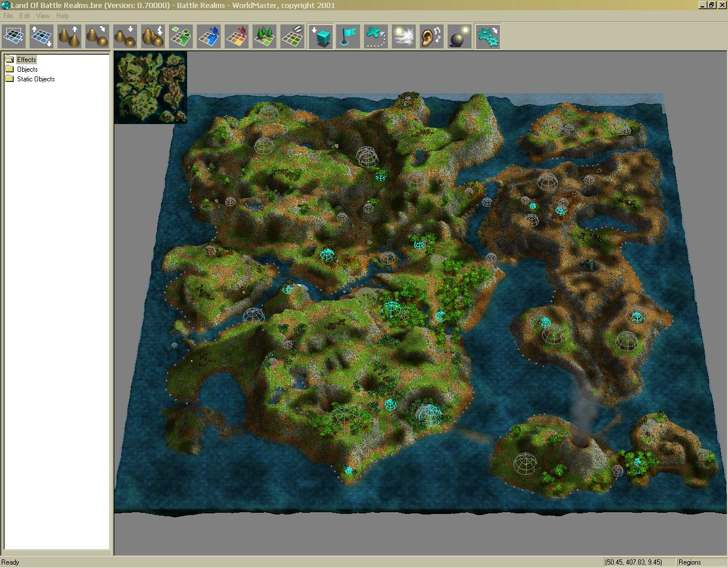Select the lighting sphere tool
The width and height of the screenshot is (728, 568).
coord(460,36)
